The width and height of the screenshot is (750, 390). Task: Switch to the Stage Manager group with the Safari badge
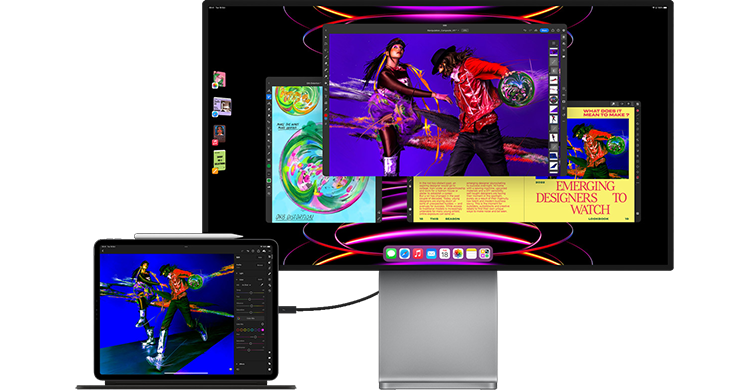coord(222,107)
